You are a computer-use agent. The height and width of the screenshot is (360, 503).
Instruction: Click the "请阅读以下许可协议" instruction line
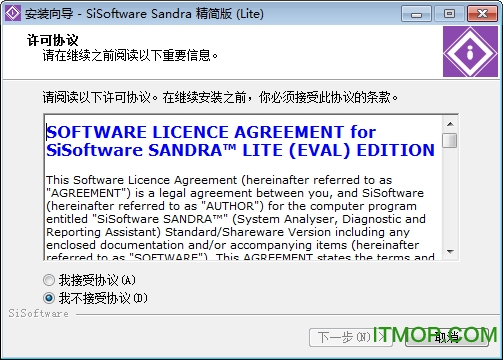click(220, 97)
